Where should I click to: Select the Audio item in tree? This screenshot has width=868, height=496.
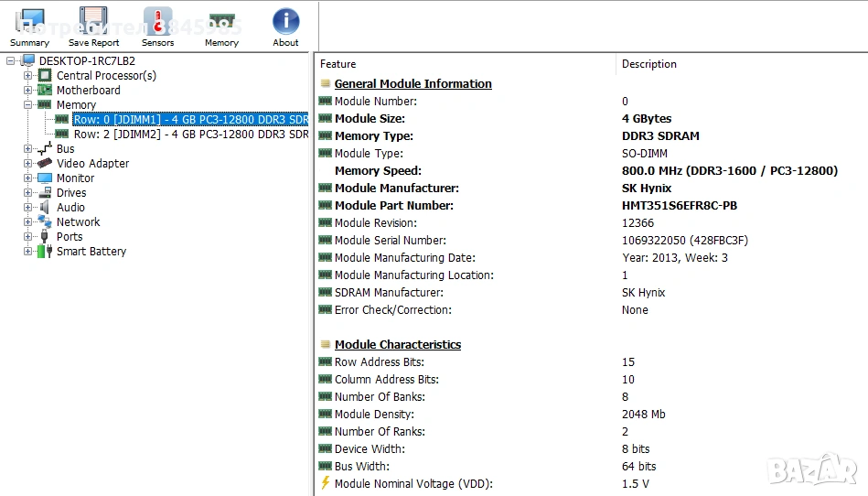70,208
